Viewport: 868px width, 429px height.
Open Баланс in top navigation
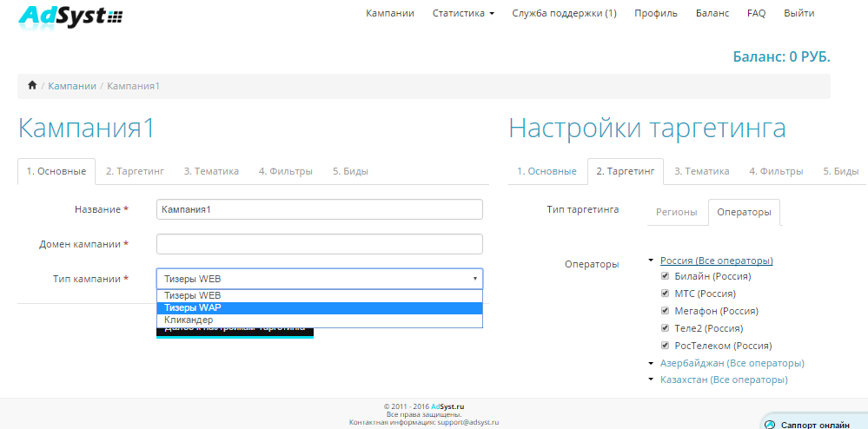point(712,13)
